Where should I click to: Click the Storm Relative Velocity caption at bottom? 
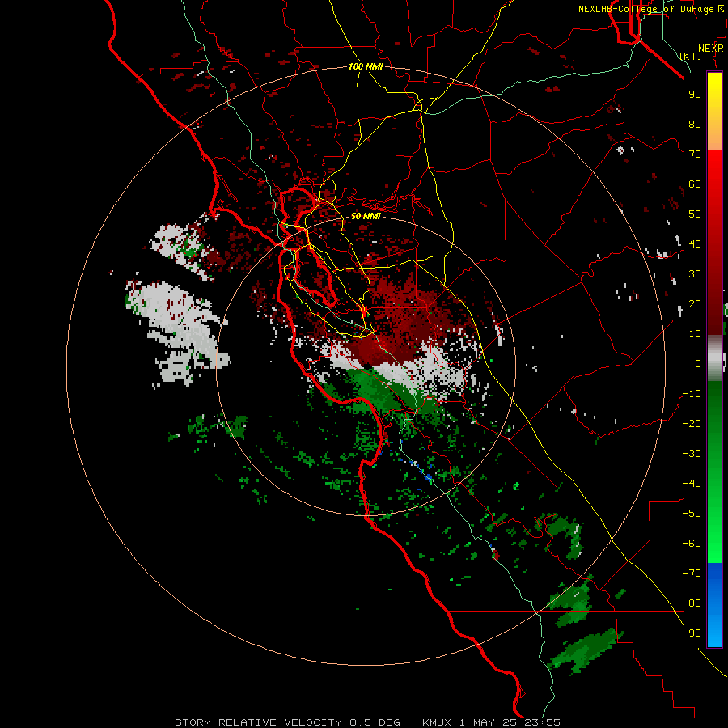tap(367, 722)
